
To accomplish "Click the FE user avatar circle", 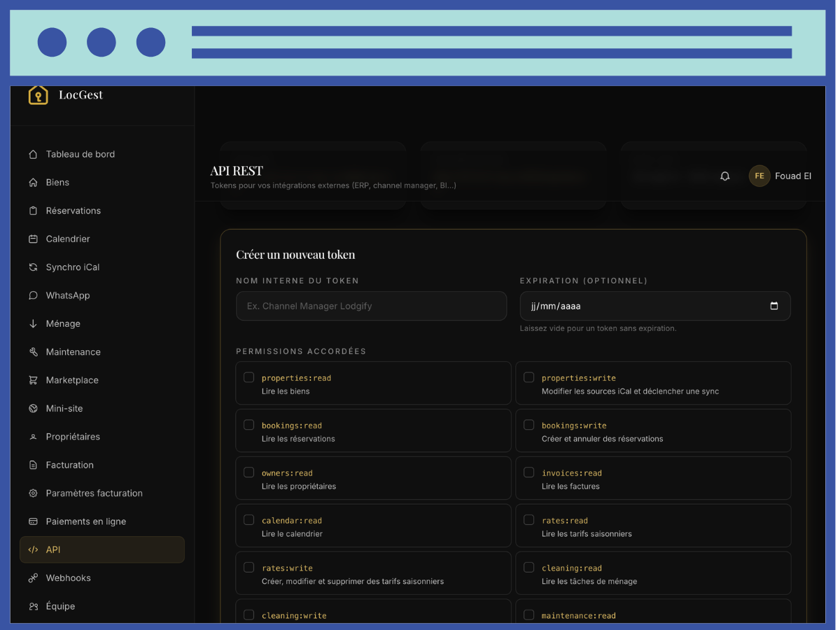I will point(759,176).
